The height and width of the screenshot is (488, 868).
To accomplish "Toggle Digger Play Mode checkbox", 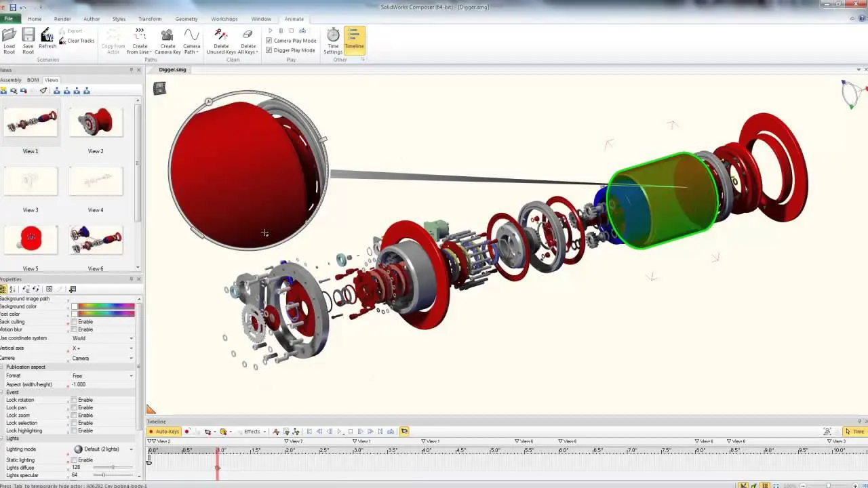I will (269, 50).
